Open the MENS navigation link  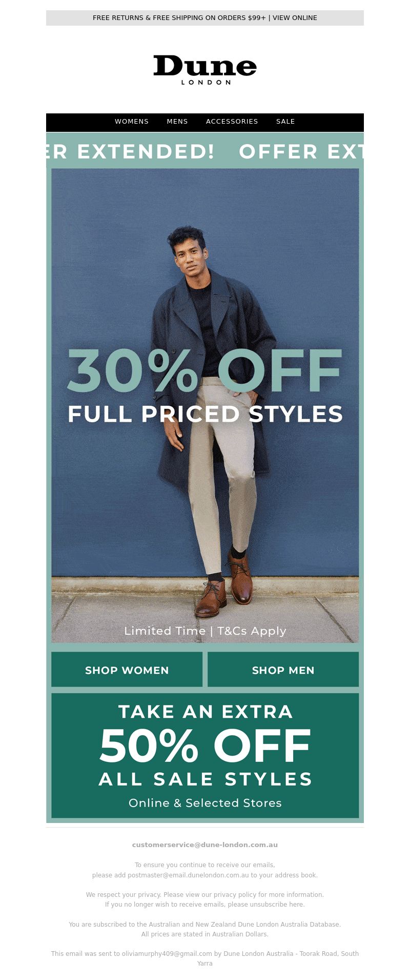pyautogui.click(x=177, y=122)
